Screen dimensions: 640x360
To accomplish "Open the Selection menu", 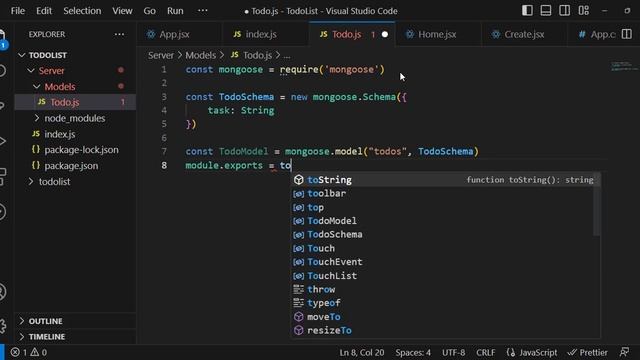I will tap(82, 11).
